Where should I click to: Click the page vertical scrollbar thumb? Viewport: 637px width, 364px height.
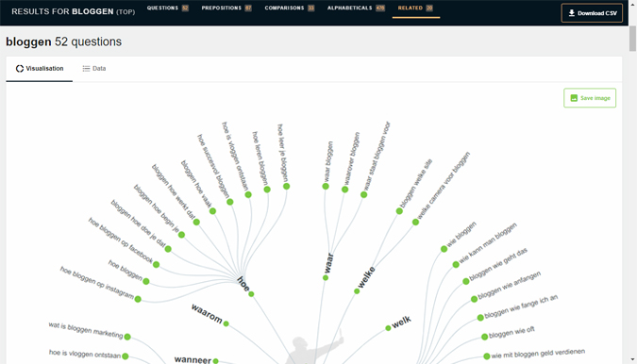[632, 39]
